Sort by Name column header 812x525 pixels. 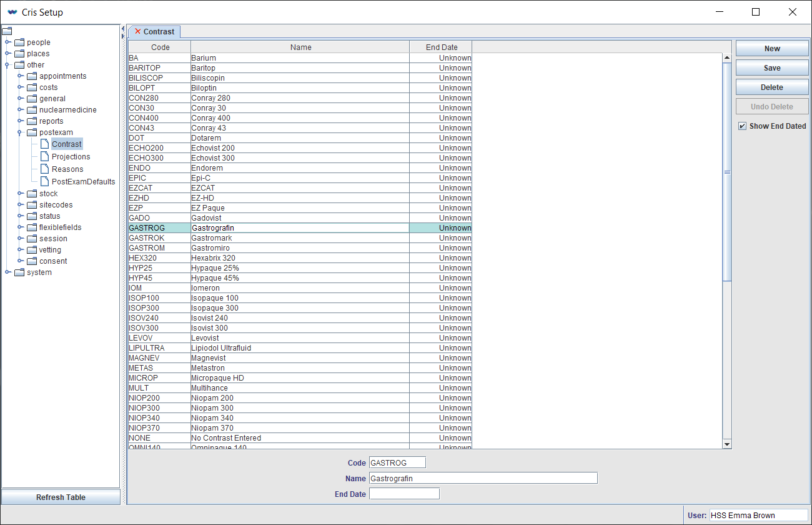coord(300,47)
